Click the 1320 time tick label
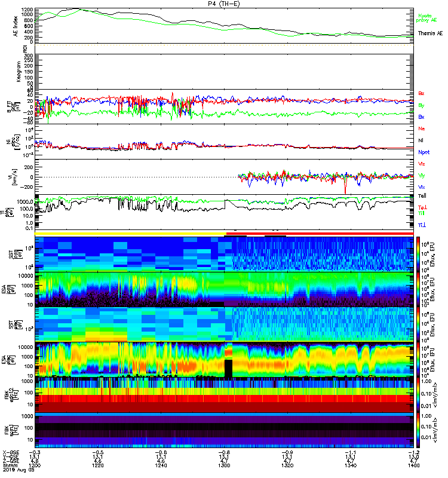The height and width of the screenshot is (478, 448). (287, 465)
